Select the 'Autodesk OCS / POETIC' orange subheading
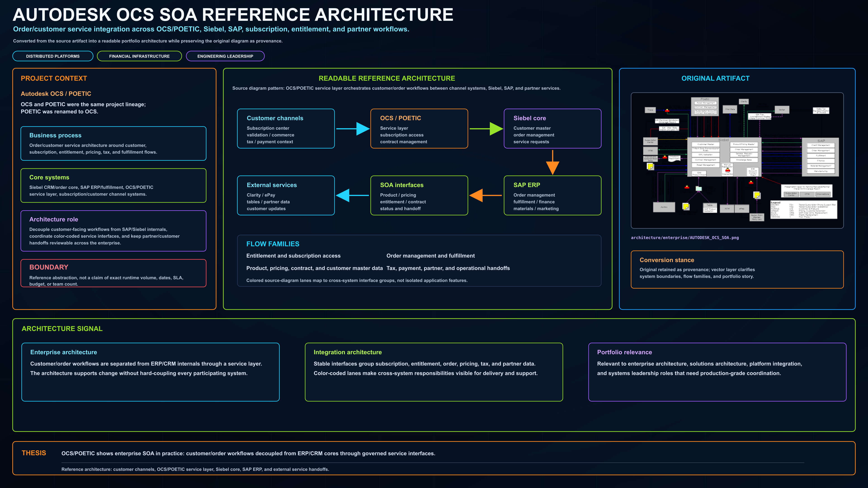This screenshot has height=488, width=868. coord(56,94)
